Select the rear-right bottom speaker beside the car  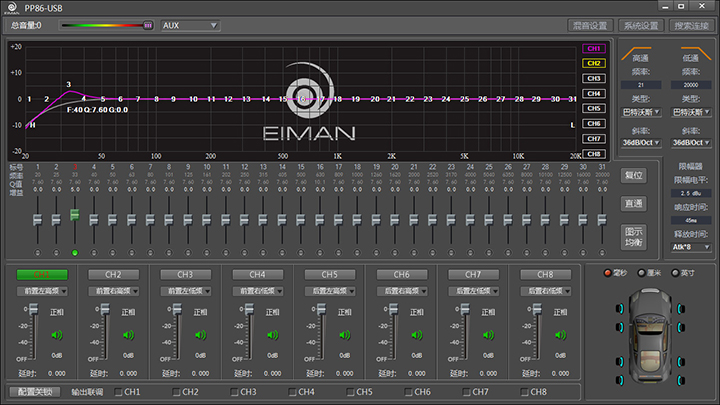click(681, 380)
